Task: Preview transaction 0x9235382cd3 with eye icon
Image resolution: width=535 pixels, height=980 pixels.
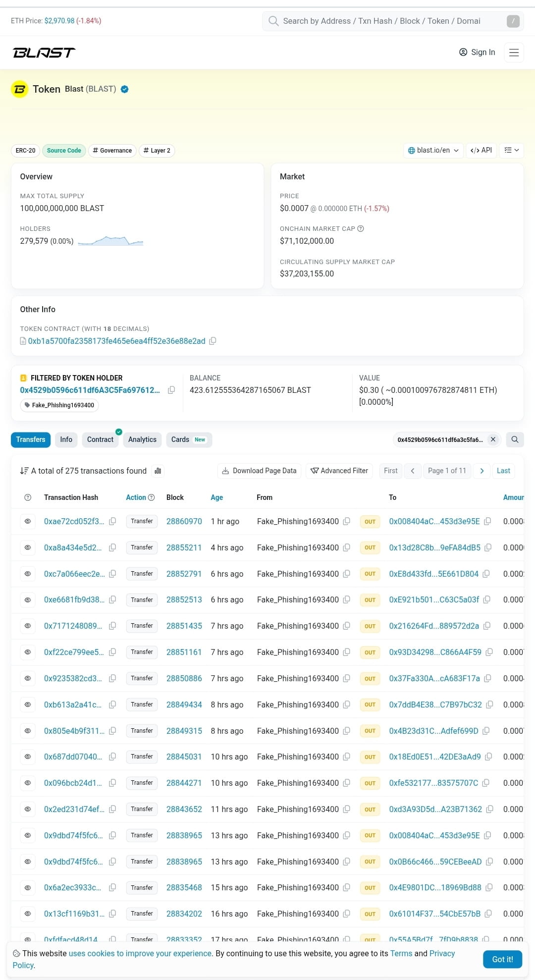Action: pyautogui.click(x=28, y=678)
